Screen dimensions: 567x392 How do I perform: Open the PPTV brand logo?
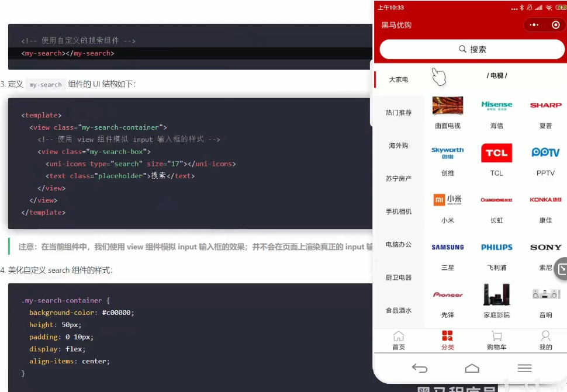click(x=546, y=152)
